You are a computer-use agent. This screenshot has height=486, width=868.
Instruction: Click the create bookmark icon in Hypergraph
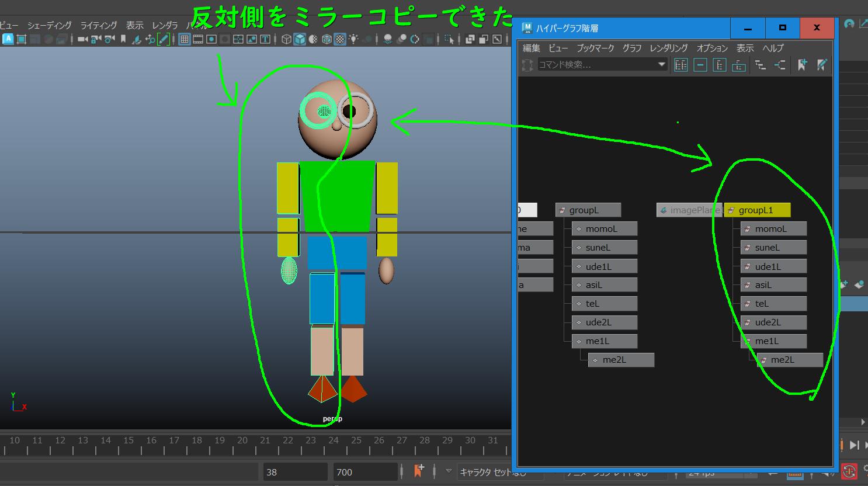(802, 65)
